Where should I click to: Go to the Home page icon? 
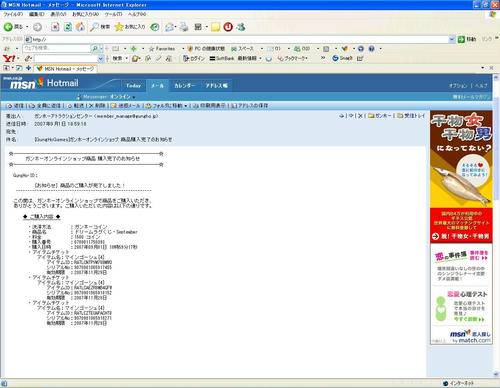80,27
